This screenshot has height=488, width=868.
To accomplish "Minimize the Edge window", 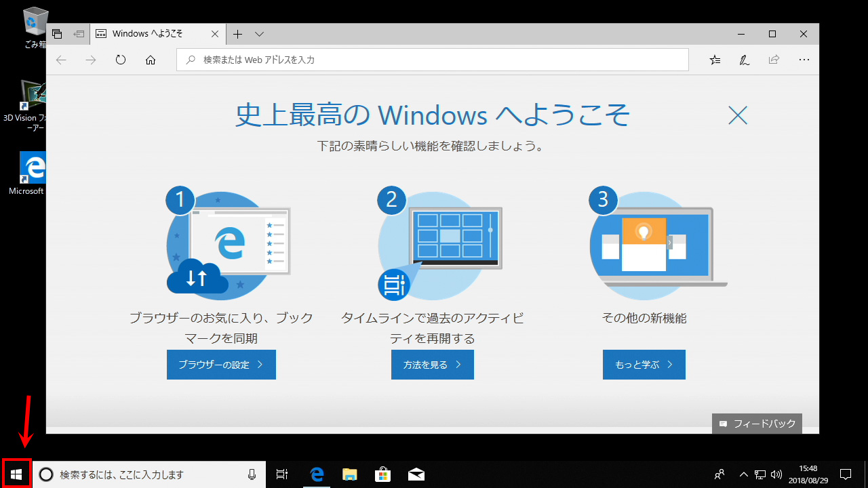I will (x=741, y=34).
